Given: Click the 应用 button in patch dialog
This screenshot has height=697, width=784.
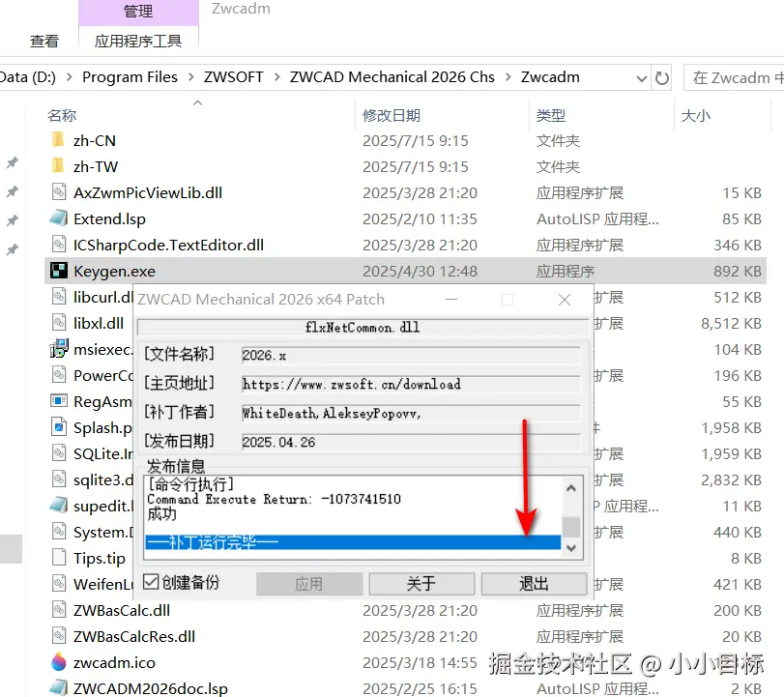Looking at the screenshot, I should click(x=309, y=584).
